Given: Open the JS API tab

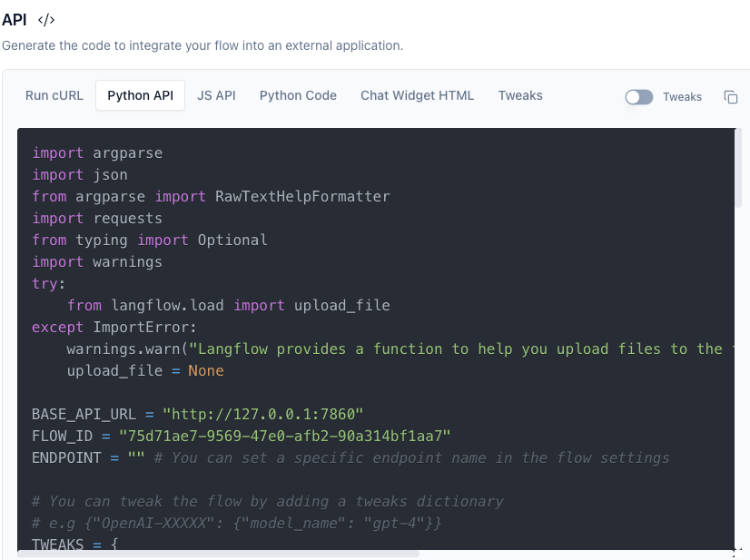Looking at the screenshot, I should [x=216, y=95].
